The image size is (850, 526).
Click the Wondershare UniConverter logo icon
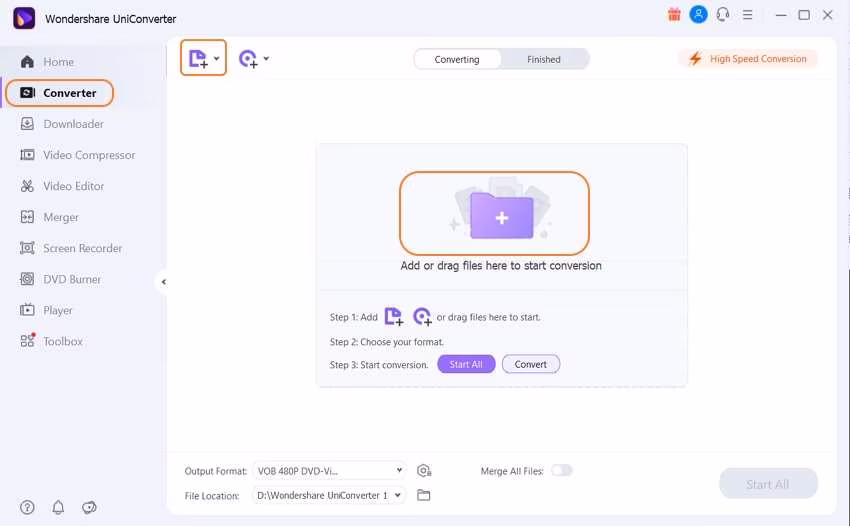(x=24, y=18)
